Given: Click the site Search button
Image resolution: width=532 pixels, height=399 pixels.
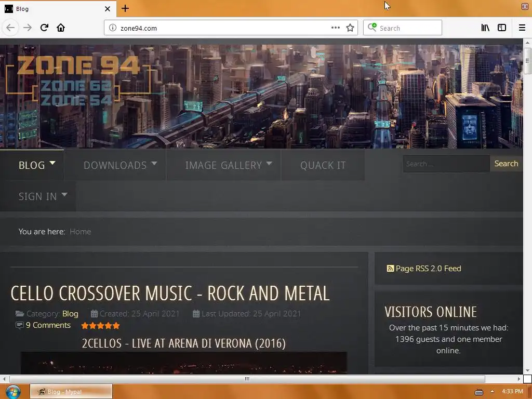Looking at the screenshot, I should [506, 164].
